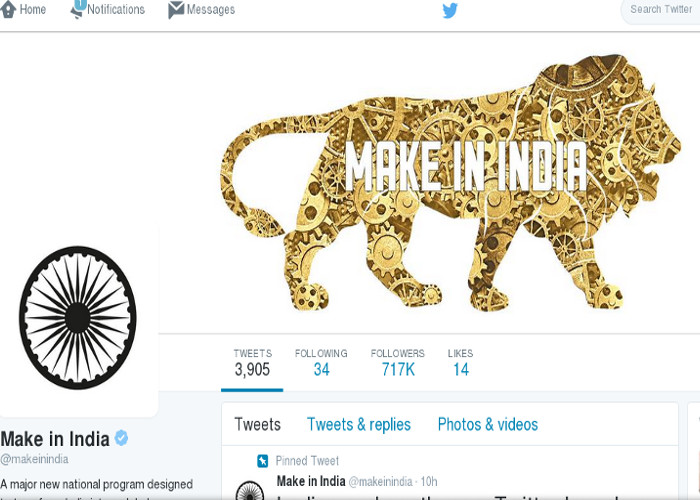Switch to Photos & videos tab

tap(488, 424)
